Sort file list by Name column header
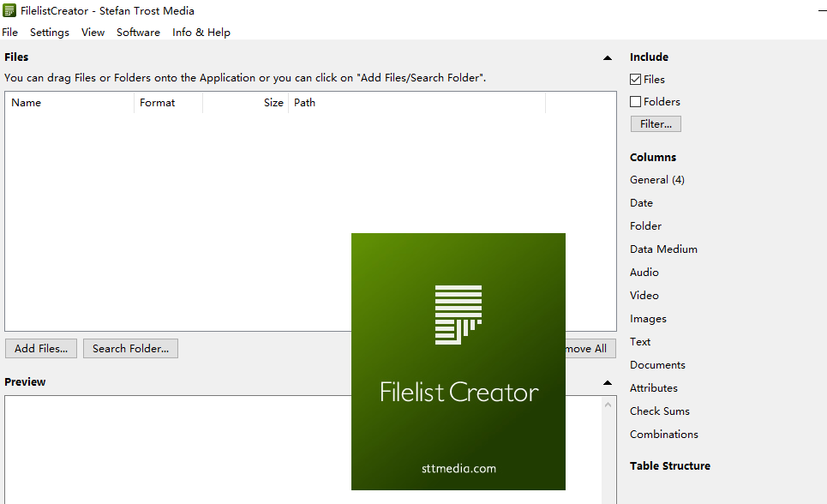Image resolution: width=827 pixels, height=504 pixels. tap(69, 102)
